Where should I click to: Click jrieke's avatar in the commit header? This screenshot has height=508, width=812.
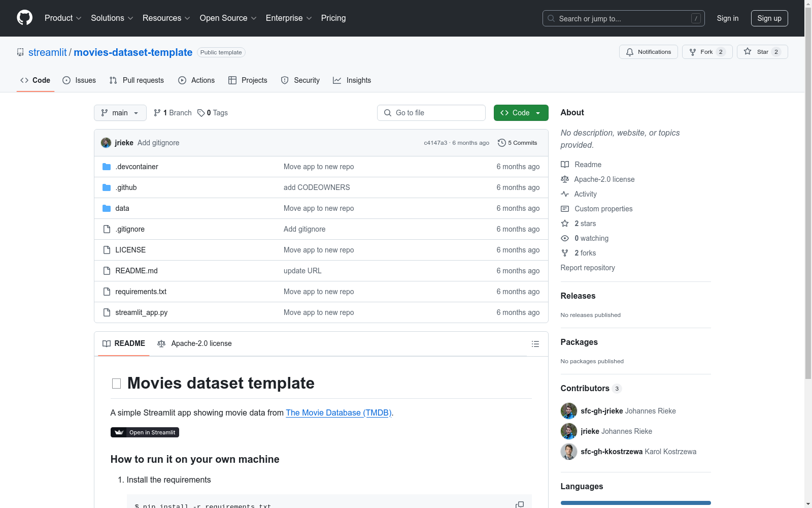tap(106, 143)
